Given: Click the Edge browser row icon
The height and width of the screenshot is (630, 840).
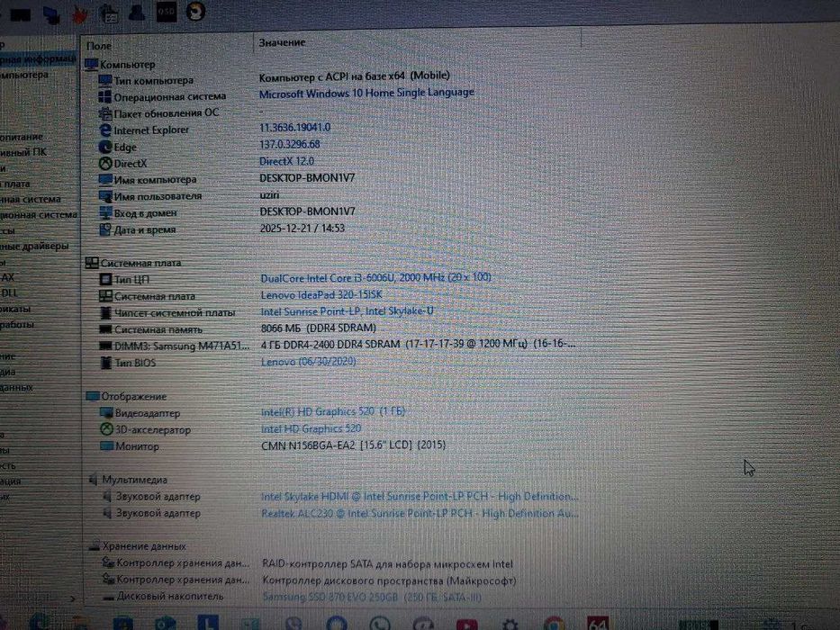Looking at the screenshot, I should click(x=105, y=147).
